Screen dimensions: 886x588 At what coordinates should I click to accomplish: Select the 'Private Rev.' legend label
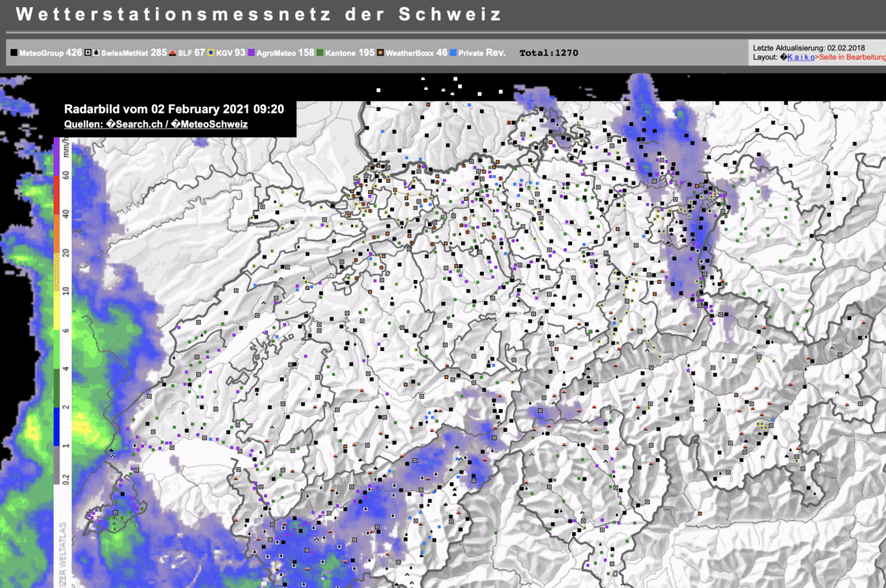click(x=482, y=53)
